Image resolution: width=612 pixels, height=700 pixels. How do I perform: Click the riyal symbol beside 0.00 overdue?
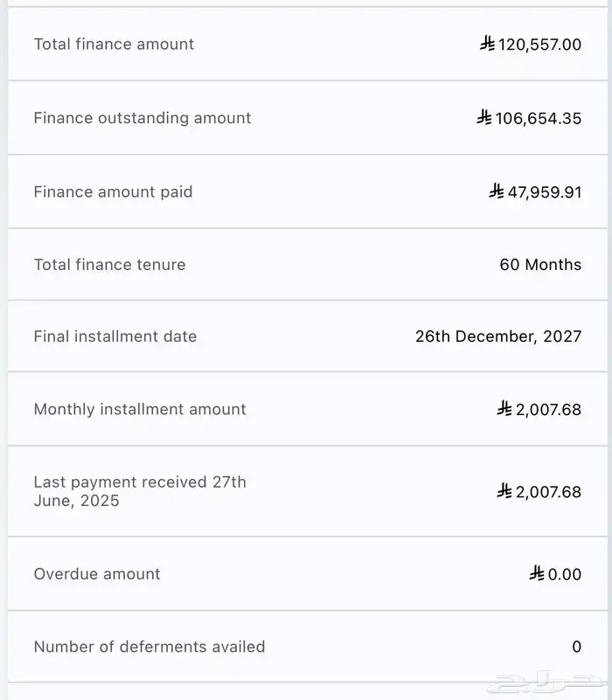[x=537, y=573]
